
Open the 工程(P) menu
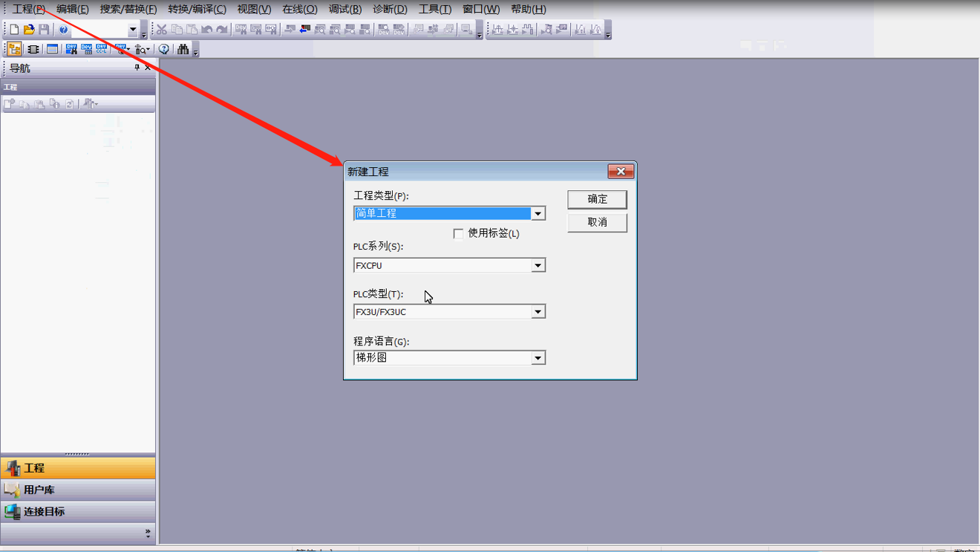29,9
